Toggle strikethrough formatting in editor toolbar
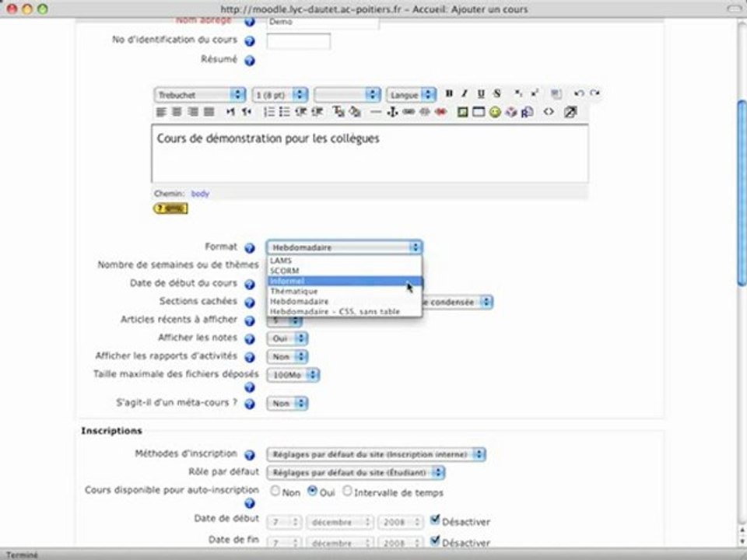Viewport: 747px width, 560px height. point(497,93)
